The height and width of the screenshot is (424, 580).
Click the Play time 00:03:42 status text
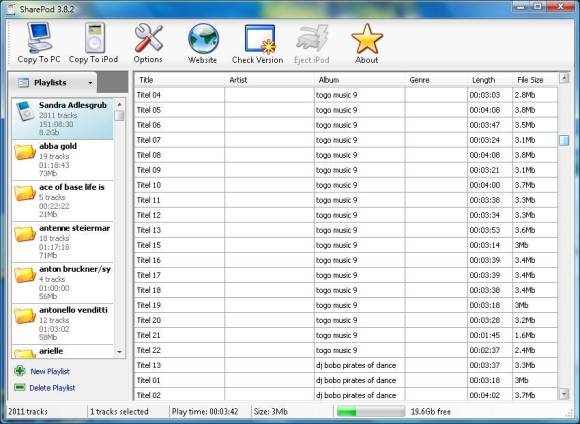click(205, 411)
